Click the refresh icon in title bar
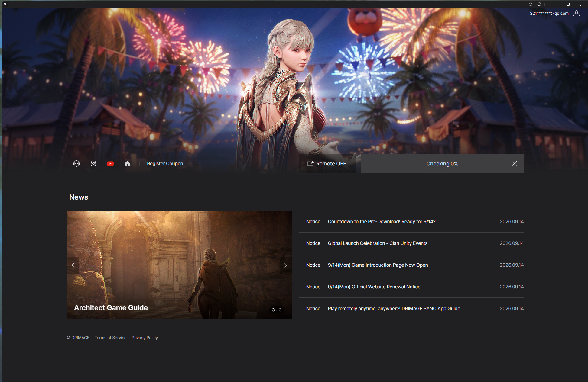588x382 pixels. [x=531, y=4]
